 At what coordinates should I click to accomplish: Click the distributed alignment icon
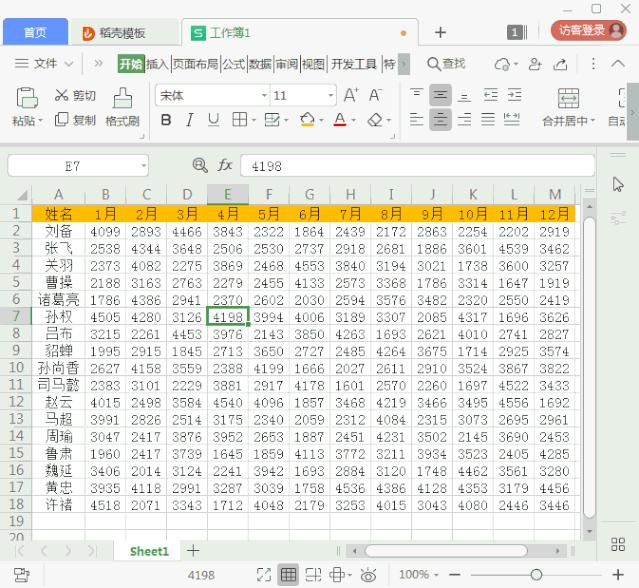512,120
